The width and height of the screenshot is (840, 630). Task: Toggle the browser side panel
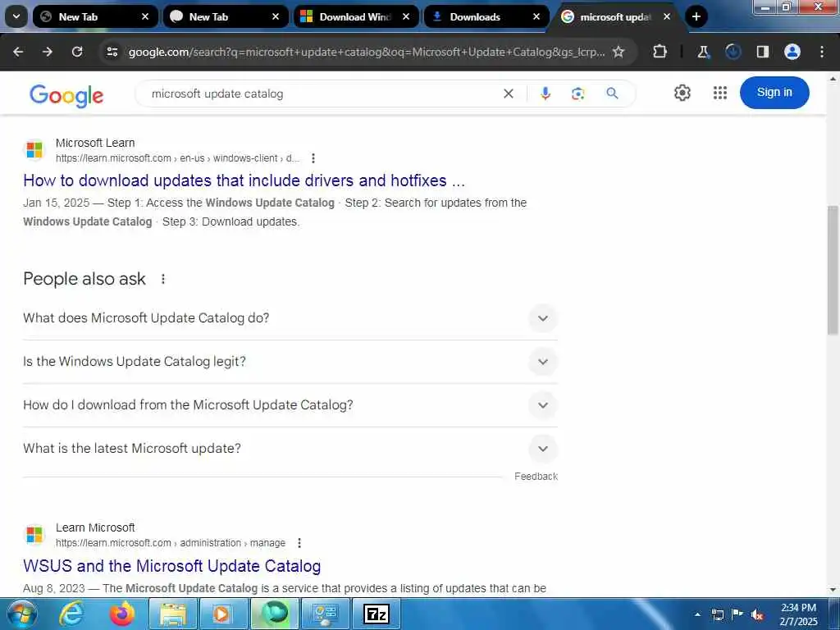tap(762, 52)
